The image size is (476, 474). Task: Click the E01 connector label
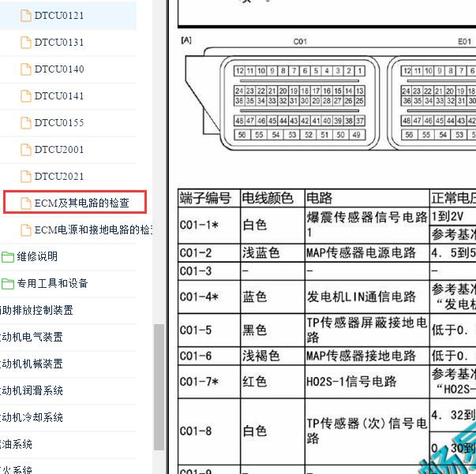464,41
